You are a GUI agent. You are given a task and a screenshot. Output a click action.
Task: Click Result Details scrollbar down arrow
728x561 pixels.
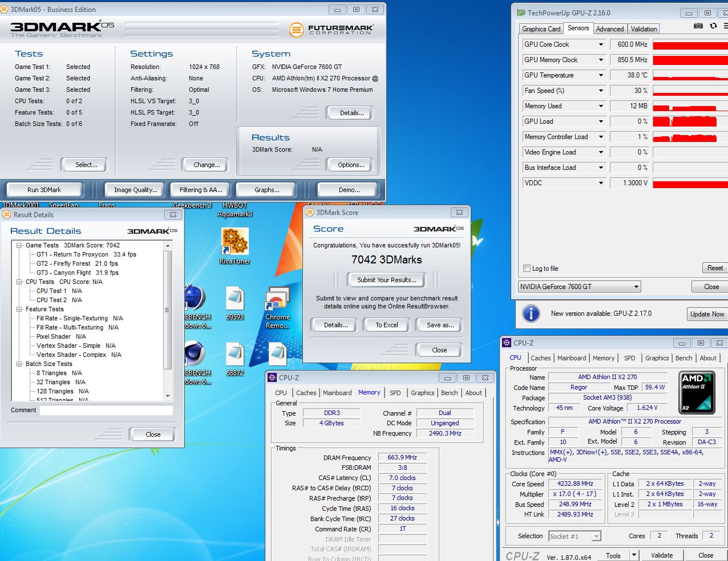[168, 396]
